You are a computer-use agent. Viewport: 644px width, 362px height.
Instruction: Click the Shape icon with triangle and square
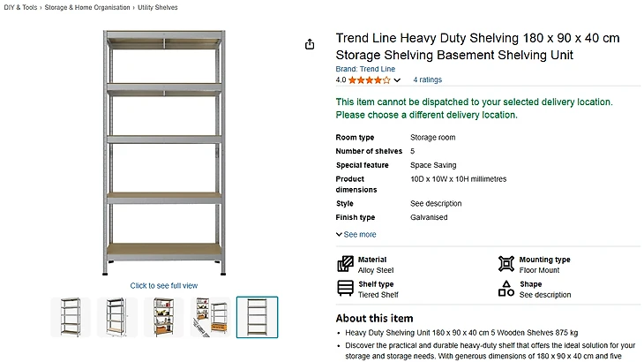pyautogui.click(x=505, y=289)
